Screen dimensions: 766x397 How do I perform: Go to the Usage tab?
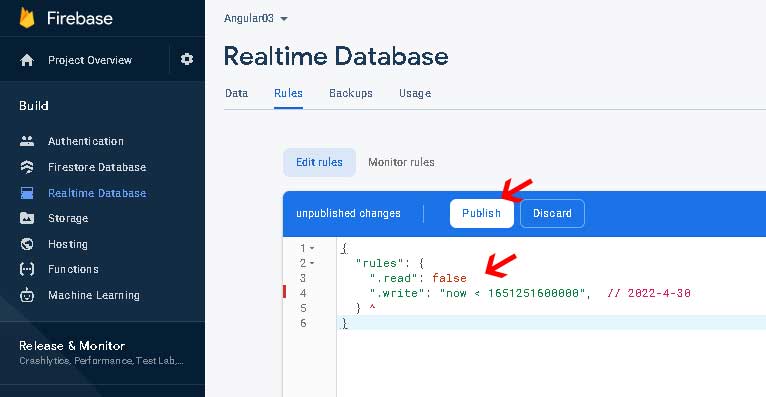point(415,93)
